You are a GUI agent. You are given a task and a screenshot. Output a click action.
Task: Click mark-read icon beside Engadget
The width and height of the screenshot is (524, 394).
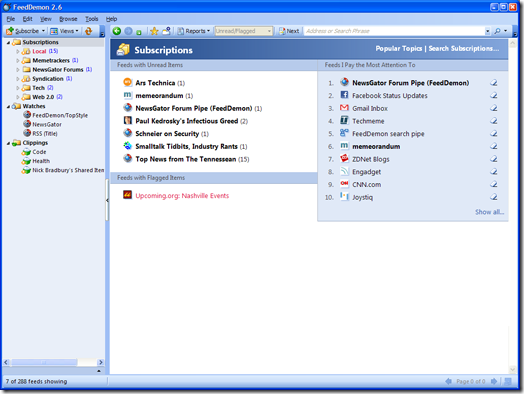[494, 171]
